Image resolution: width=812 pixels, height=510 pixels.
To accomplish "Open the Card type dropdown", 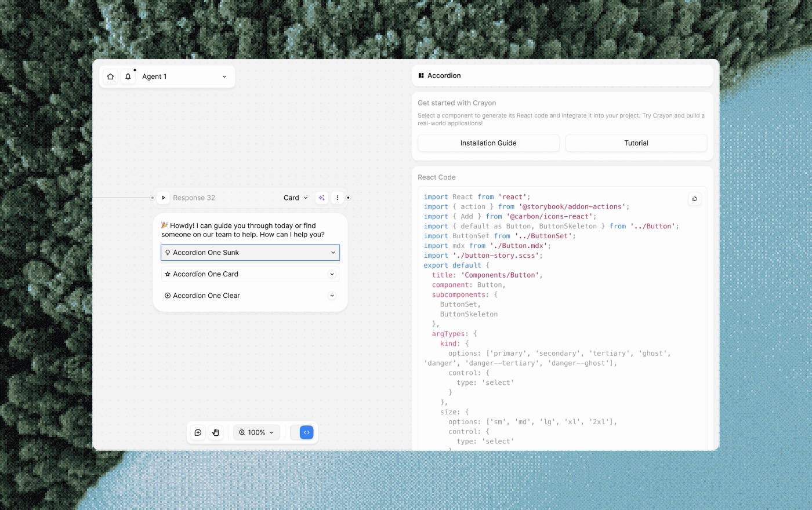I will tap(296, 198).
